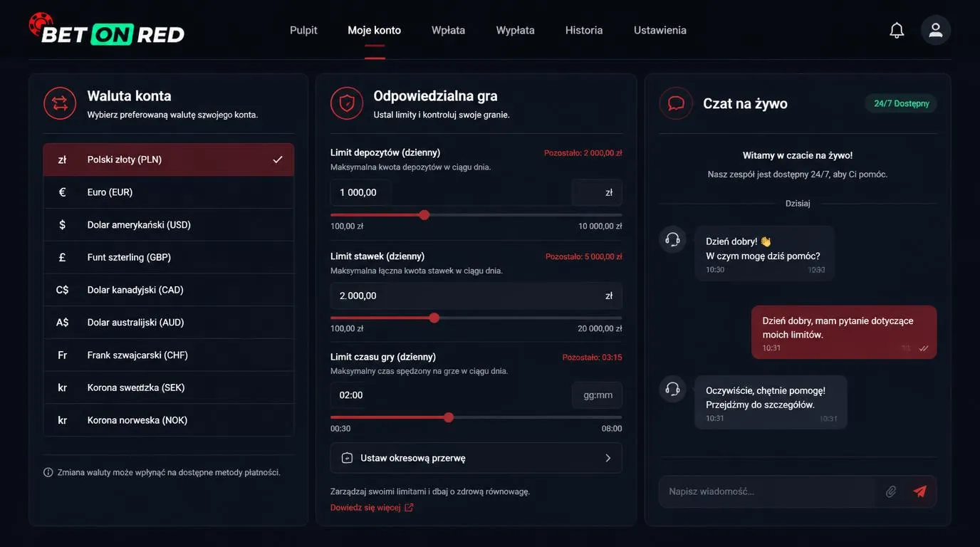Open the Pulpit tab
The image size is (980, 547).
[303, 30]
